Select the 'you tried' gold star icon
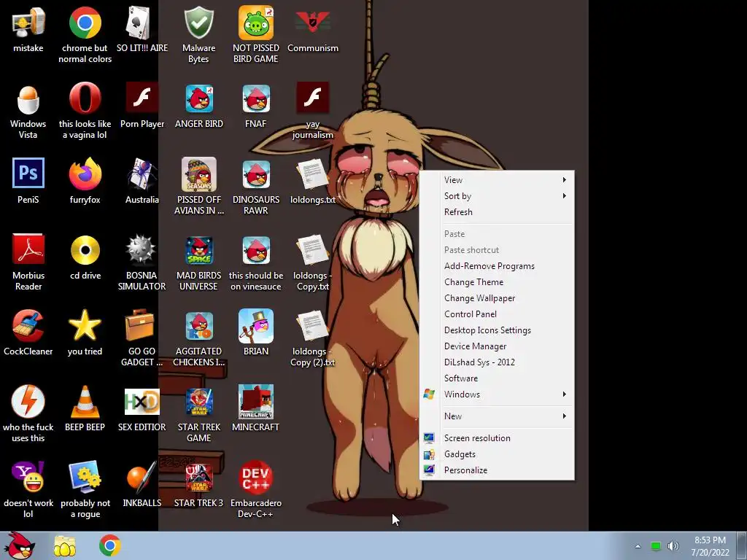 (85, 326)
